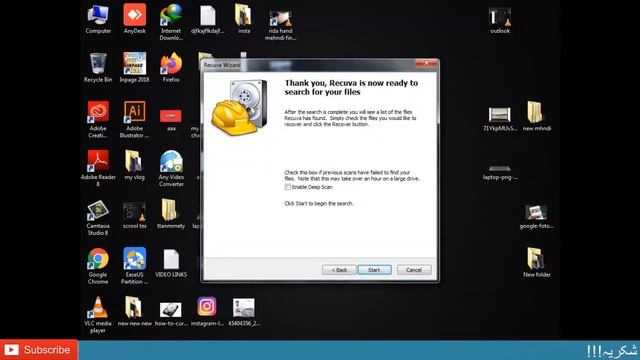Open the Adobe Creative Cloud shortcut
640x360 pixels.
tap(98, 119)
